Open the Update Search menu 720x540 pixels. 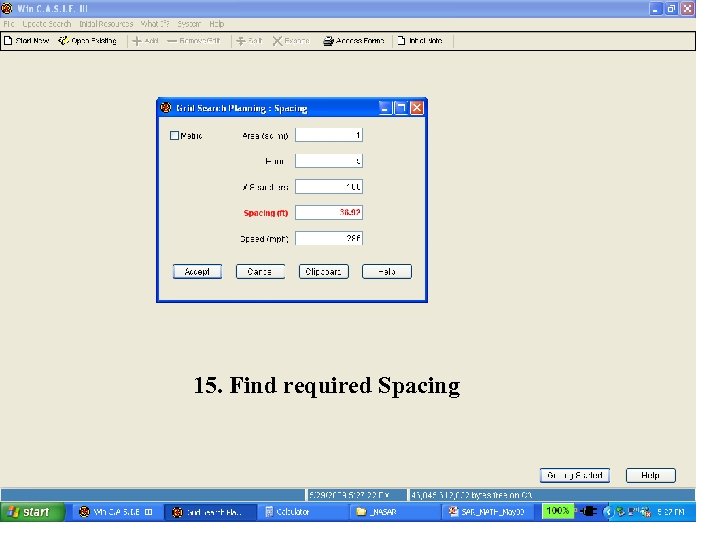47,24
